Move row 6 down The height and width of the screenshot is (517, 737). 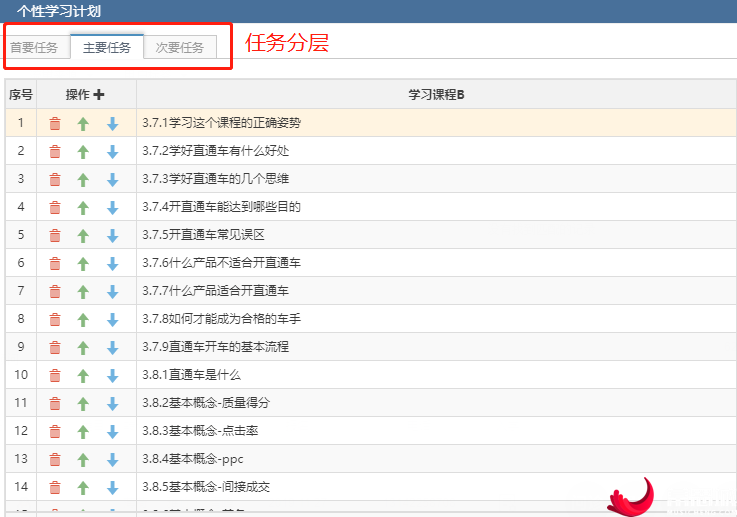click(112, 264)
